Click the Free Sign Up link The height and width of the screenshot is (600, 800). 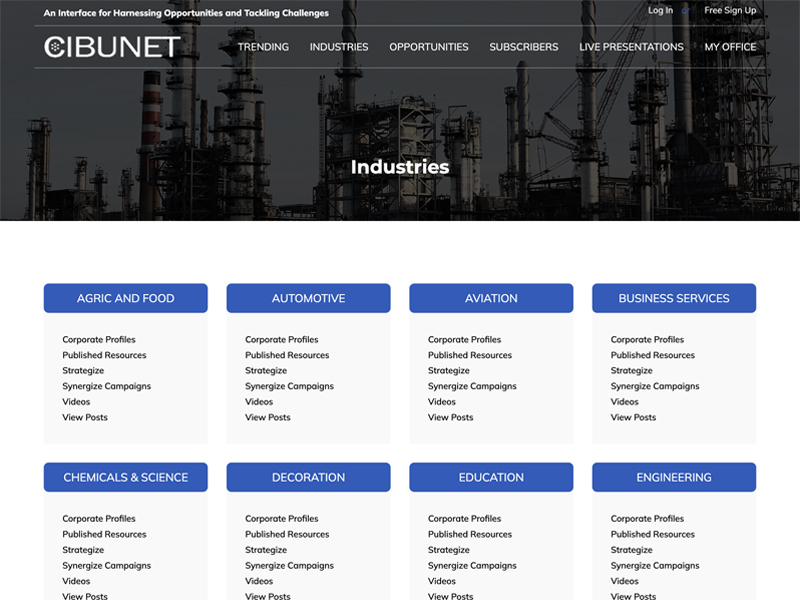tap(730, 10)
